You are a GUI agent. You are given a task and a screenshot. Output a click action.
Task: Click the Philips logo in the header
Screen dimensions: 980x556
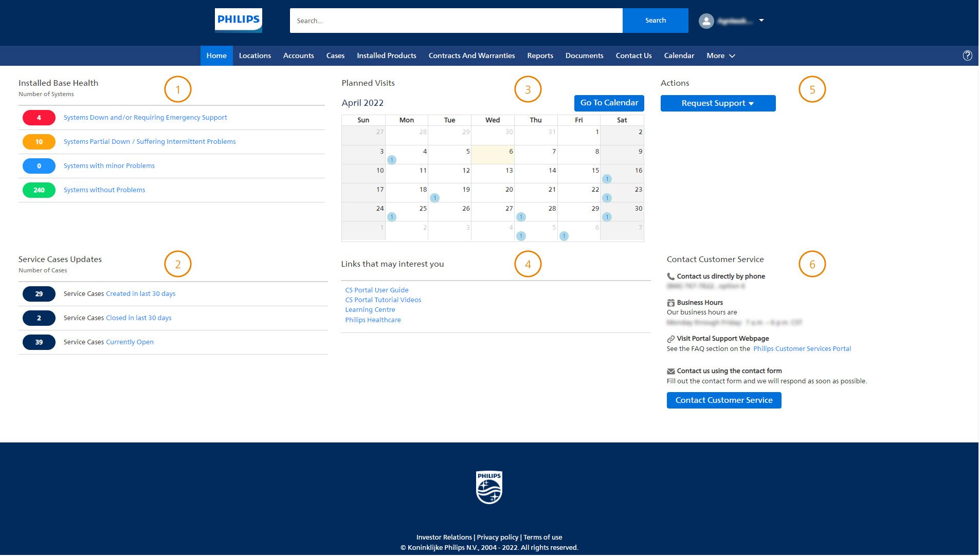[238, 21]
